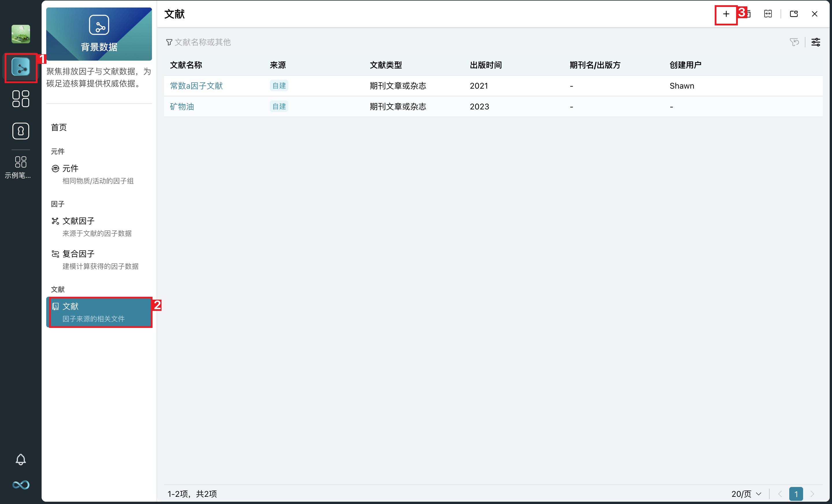Go to next page arrow
The width and height of the screenshot is (832, 504).
(x=812, y=494)
